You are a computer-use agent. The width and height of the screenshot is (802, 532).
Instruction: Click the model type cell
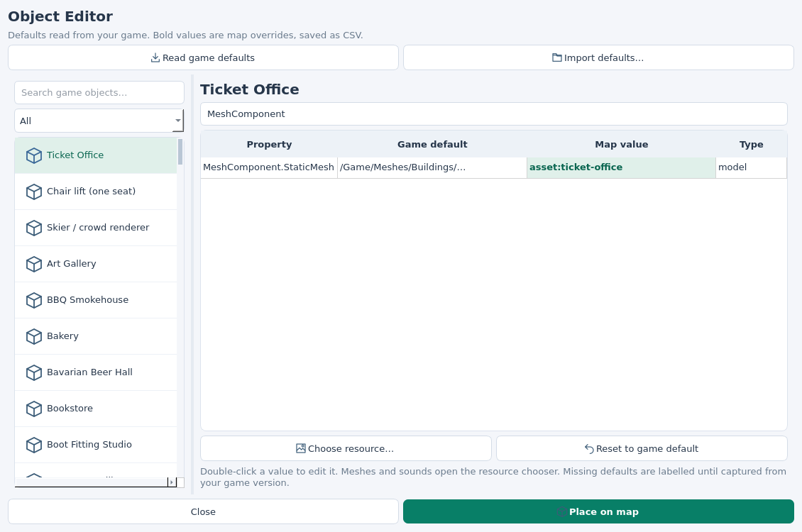click(752, 167)
